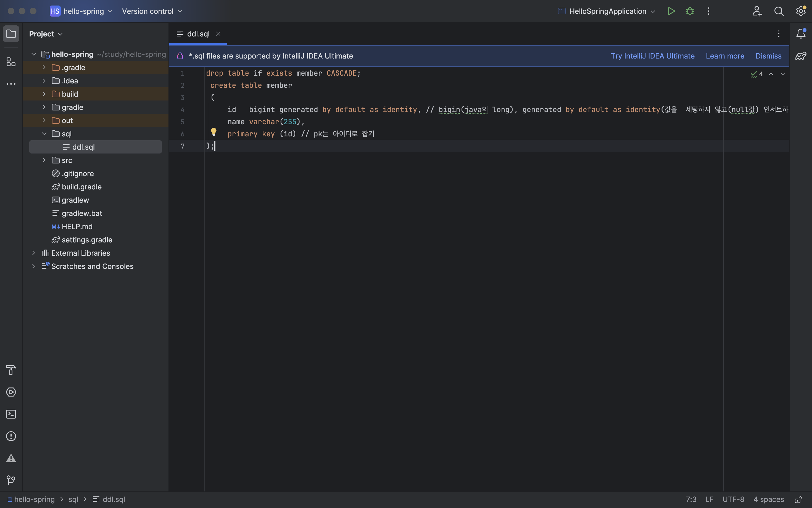Image resolution: width=812 pixels, height=508 pixels.
Task: Open the Version control menu
Action: point(152,11)
